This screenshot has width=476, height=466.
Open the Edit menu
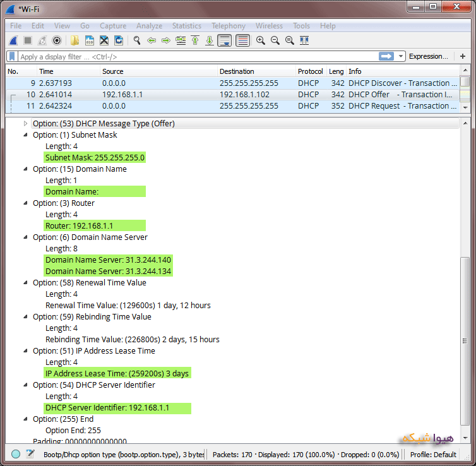(38, 26)
